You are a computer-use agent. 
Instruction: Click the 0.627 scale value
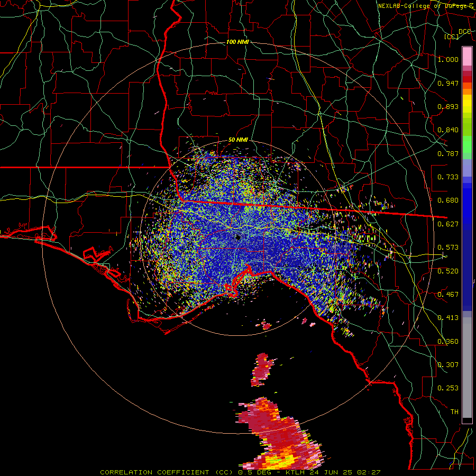[448, 224]
